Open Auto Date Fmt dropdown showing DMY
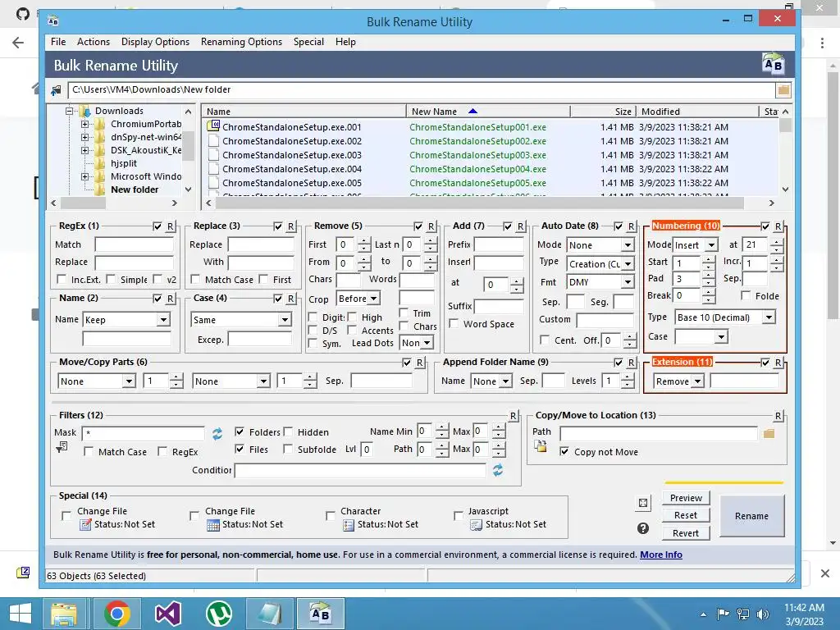This screenshot has width=840, height=630. point(600,282)
